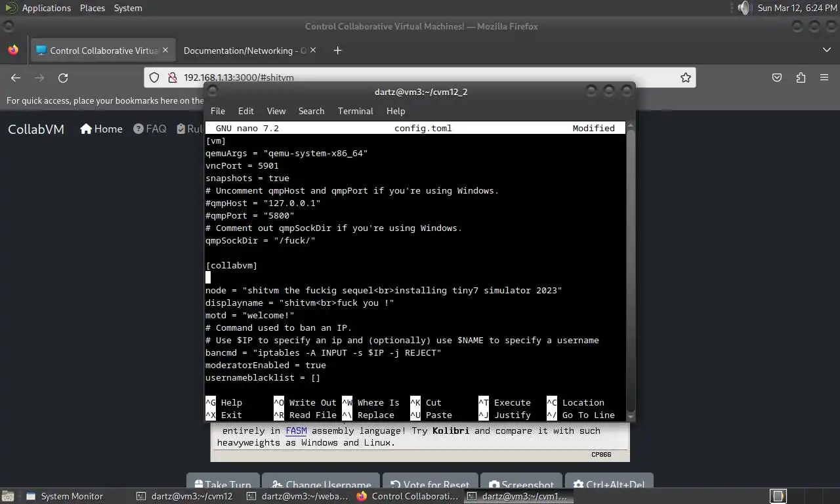
Task: Click the CollabVM brand link
Action: point(36,129)
